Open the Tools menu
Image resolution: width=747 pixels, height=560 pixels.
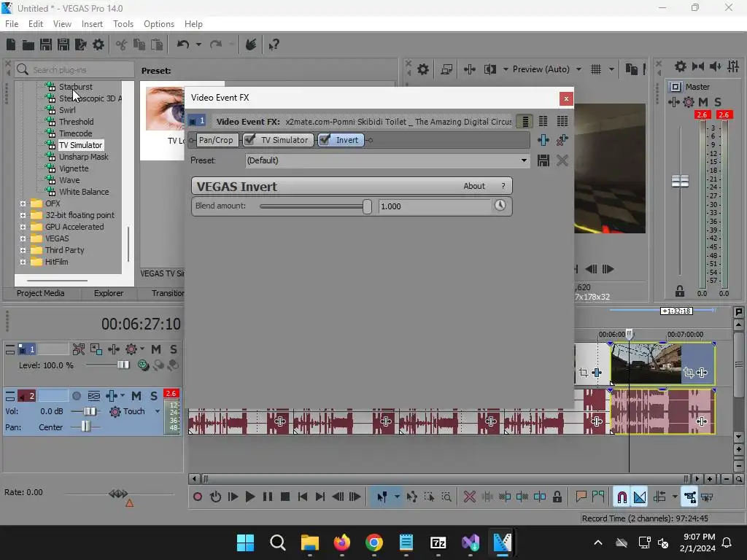(x=123, y=24)
